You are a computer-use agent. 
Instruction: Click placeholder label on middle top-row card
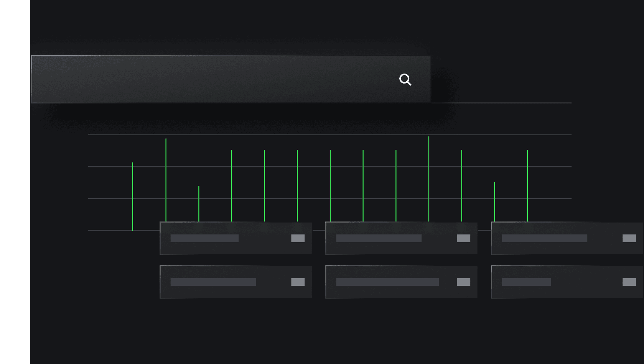pos(379,238)
